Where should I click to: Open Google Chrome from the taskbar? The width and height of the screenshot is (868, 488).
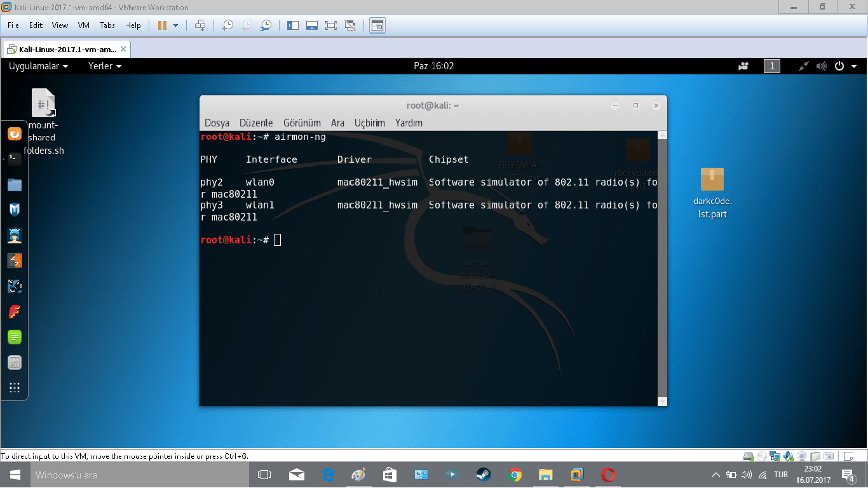pyautogui.click(x=515, y=475)
